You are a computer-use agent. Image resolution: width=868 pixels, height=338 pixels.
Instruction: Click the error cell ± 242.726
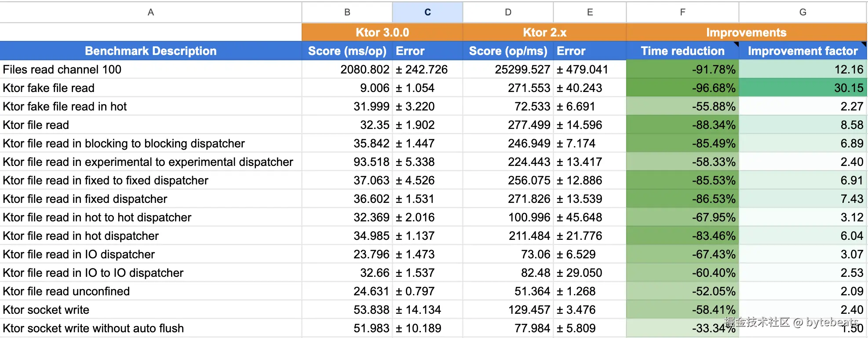pos(427,70)
